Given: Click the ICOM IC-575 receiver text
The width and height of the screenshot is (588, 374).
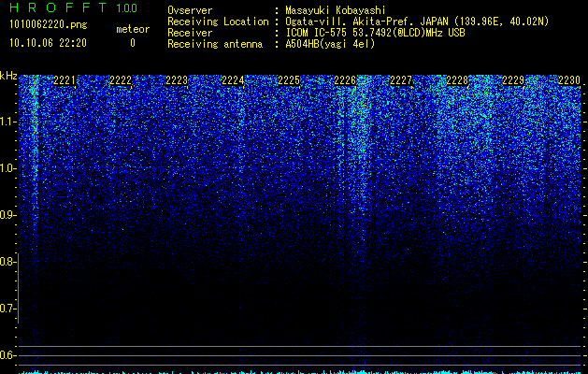Looking at the screenshot, I should pos(375,33).
